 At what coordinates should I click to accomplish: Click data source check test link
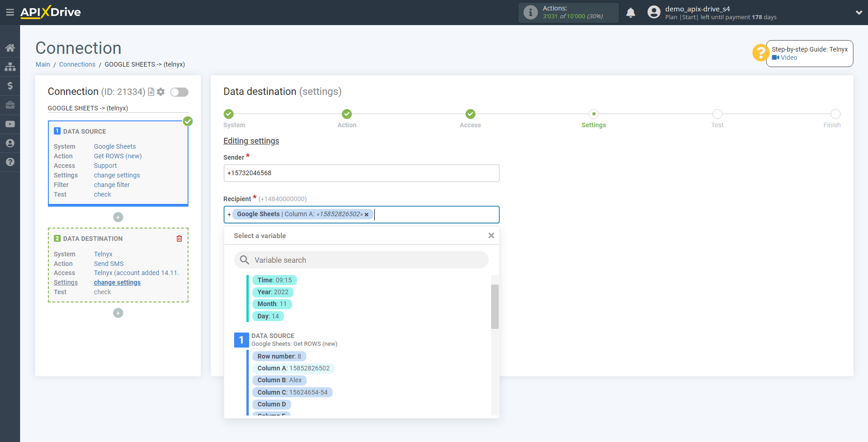coord(102,194)
